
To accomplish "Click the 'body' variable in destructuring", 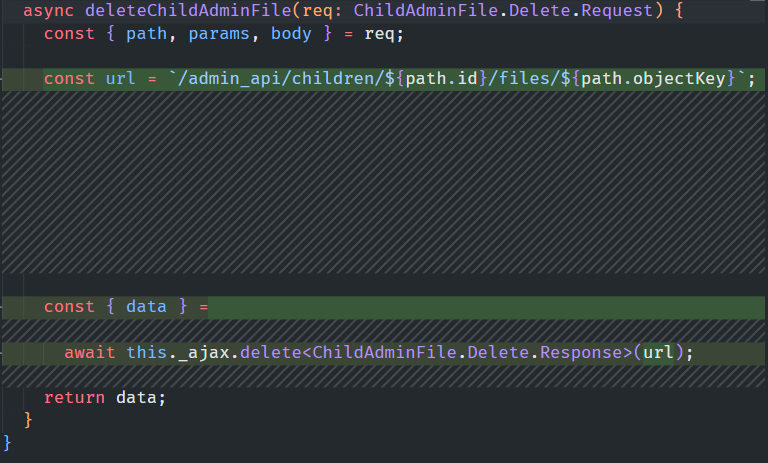I will (x=291, y=34).
